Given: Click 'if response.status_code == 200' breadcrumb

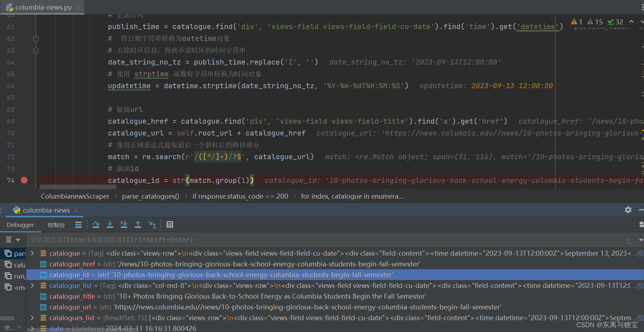Looking at the screenshot, I should (x=240, y=196).
